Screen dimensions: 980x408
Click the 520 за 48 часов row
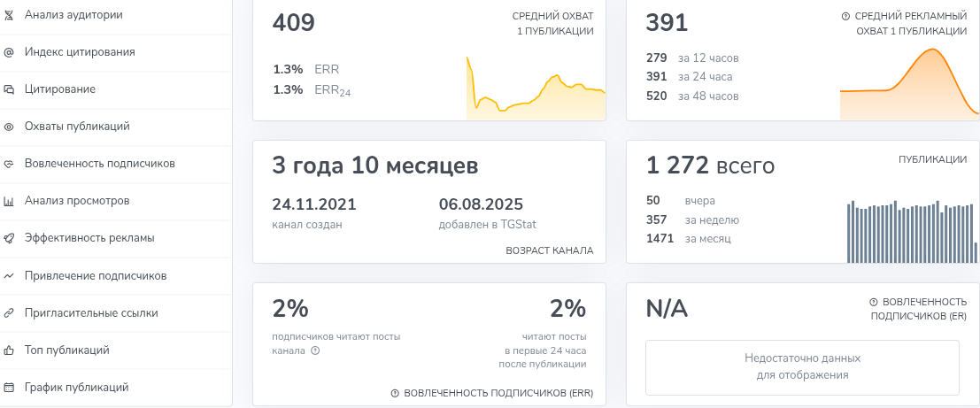tap(692, 96)
